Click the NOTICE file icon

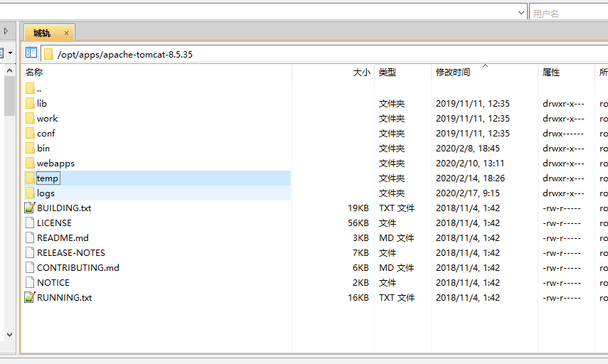pyautogui.click(x=30, y=282)
